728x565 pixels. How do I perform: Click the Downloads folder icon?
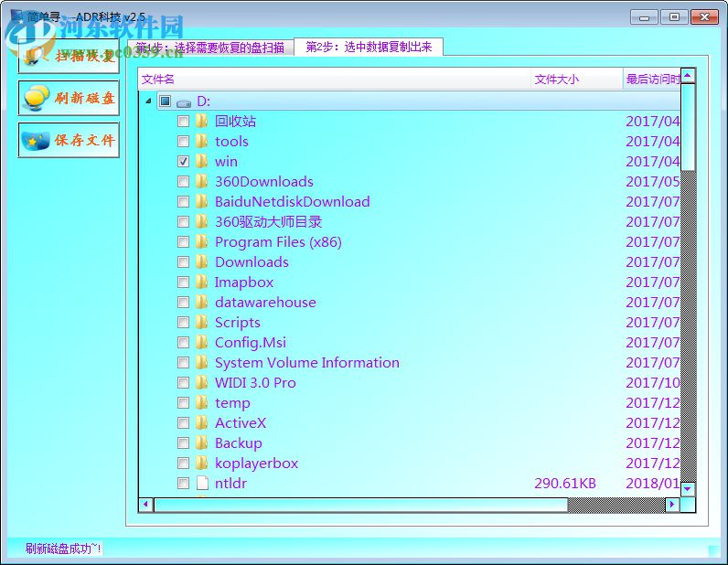coord(201,261)
